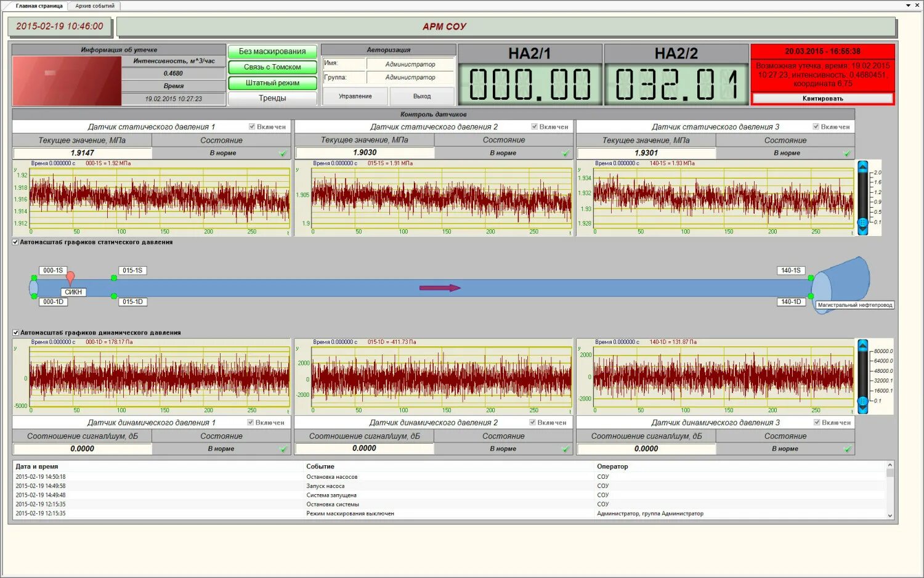The height and width of the screenshot is (578, 924).
Task: Click the dropdown arrow at top right corner
Action: point(909,5)
